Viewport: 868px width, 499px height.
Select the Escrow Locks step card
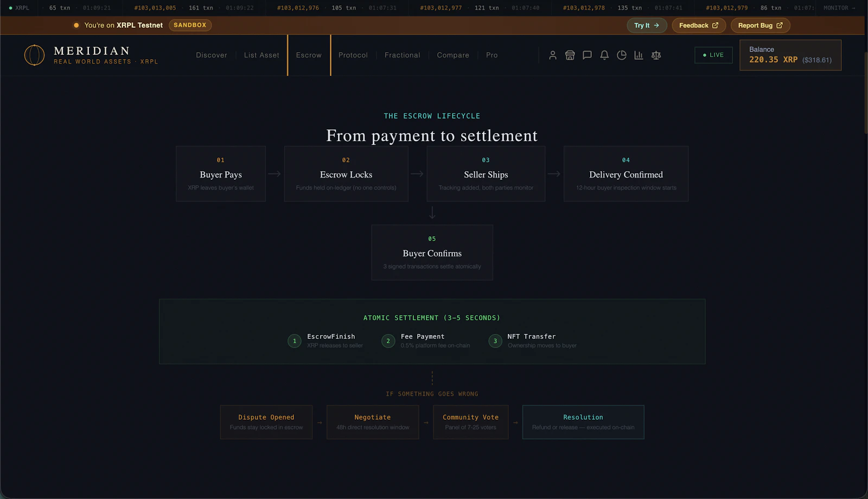(346, 174)
